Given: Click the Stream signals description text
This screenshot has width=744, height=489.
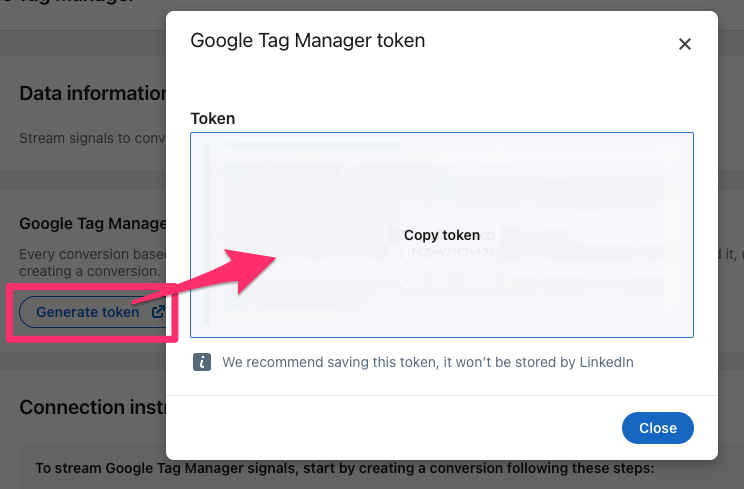Looking at the screenshot, I should [93, 138].
